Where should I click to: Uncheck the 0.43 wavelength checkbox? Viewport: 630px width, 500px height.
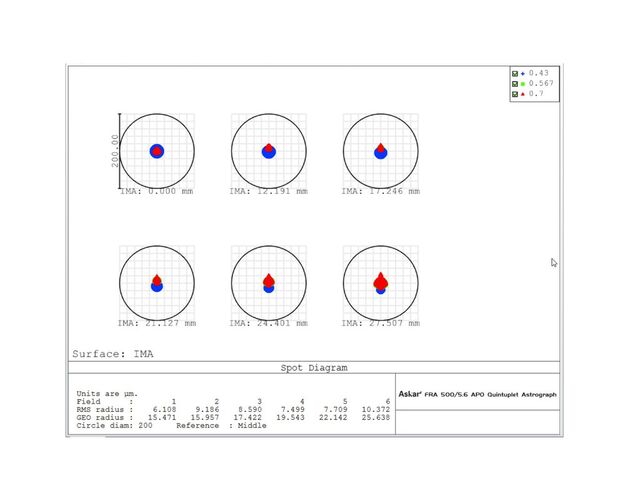tap(515, 74)
